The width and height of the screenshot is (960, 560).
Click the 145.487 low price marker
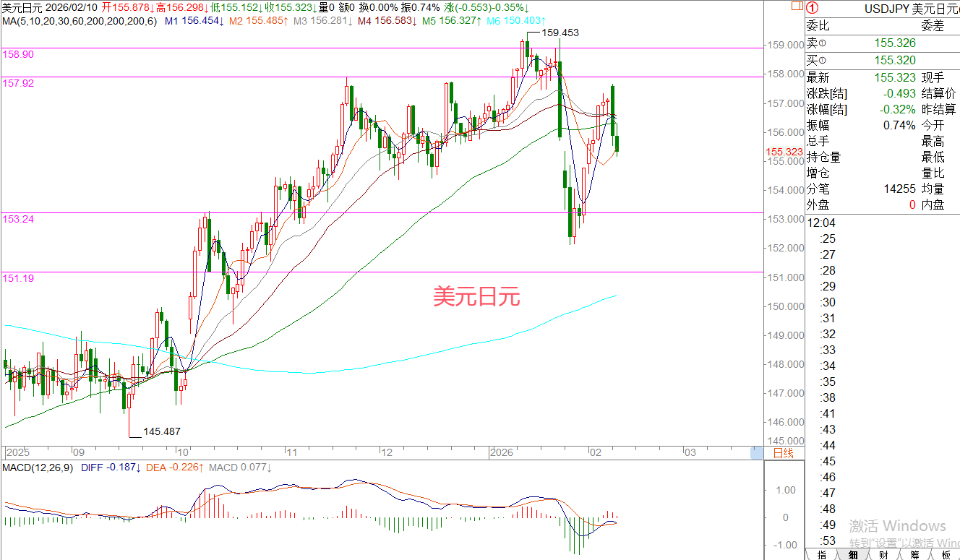pos(161,431)
